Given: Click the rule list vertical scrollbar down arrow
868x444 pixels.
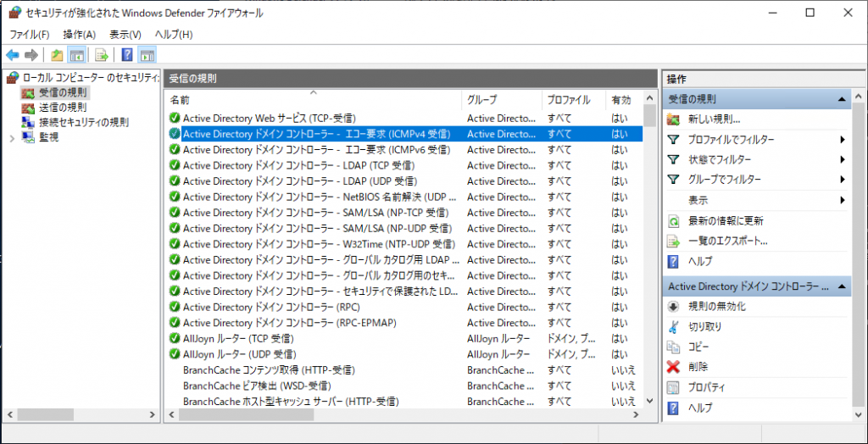Looking at the screenshot, I should click(650, 400).
